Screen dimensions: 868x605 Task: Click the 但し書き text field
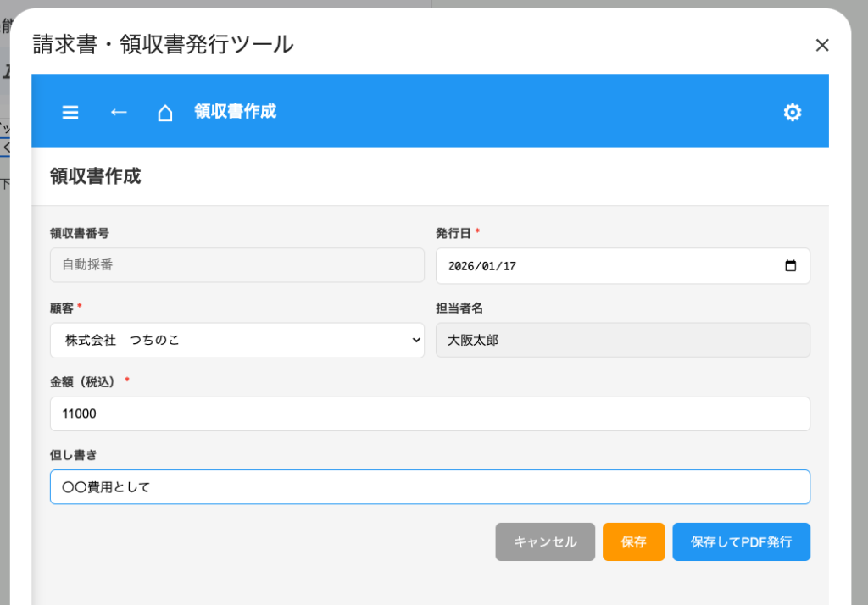point(429,487)
